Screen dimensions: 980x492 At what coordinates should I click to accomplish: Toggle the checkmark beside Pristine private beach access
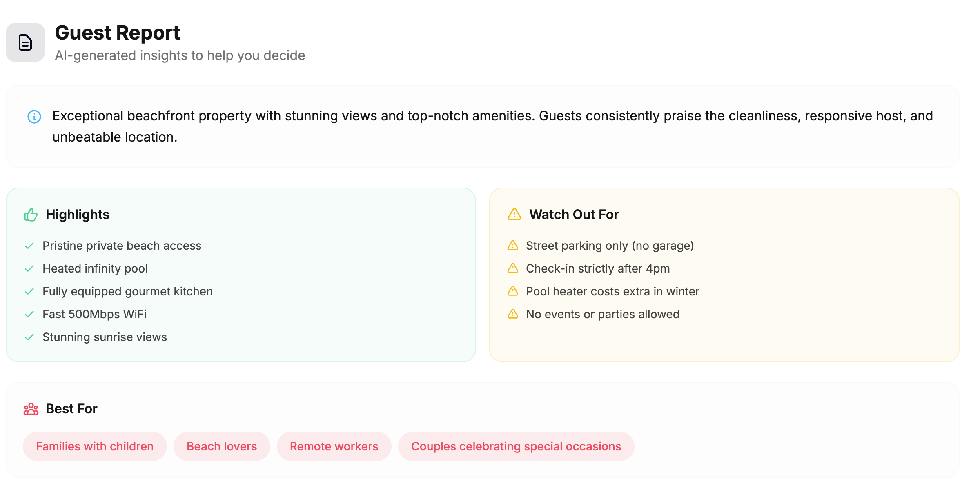tap(29, 246)
